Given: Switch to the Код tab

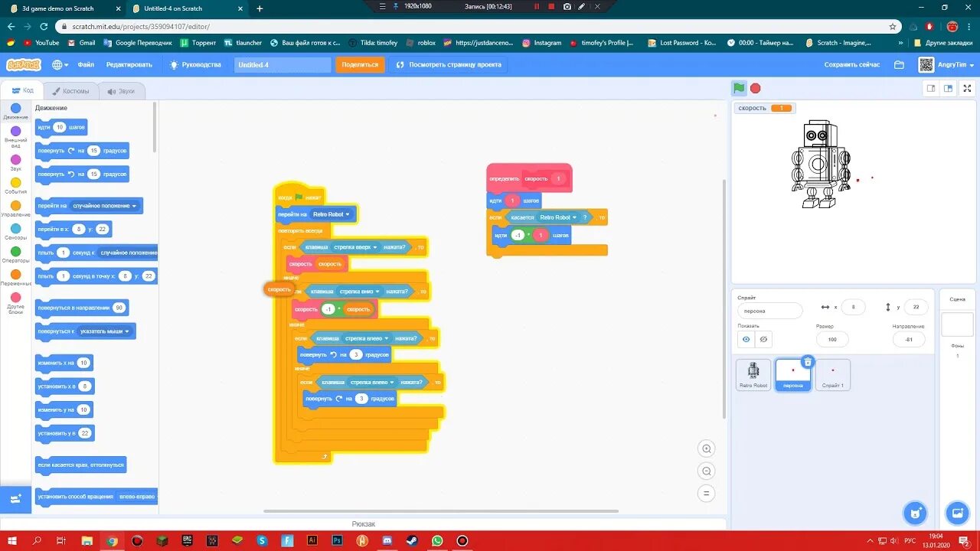Looking at the screenshot, I should coord(23,90).
